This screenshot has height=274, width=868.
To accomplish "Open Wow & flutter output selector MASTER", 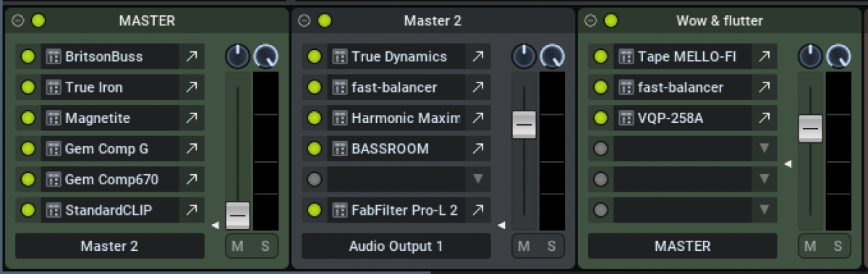I will [682, 246].
